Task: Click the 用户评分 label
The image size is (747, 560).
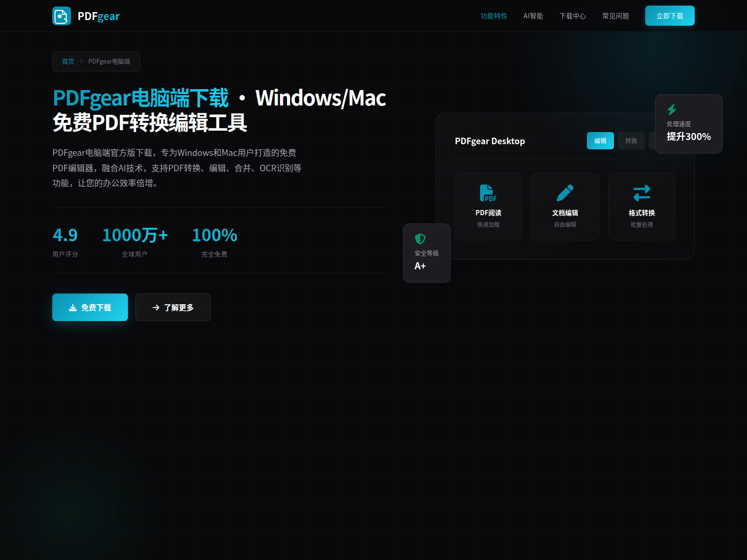Action: coord(65,254)
